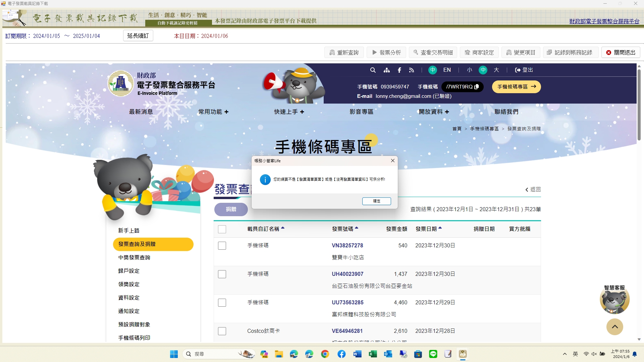The height and width of the screenshot is (362, 644).
Task: Select 歸戶設定 in the sidebar
Action: tap(129, 271)
